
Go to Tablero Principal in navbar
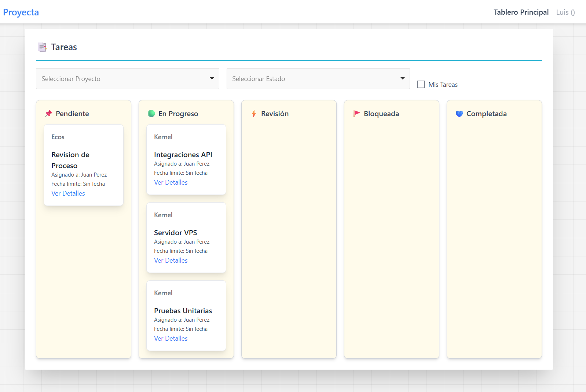coord(521,12)
